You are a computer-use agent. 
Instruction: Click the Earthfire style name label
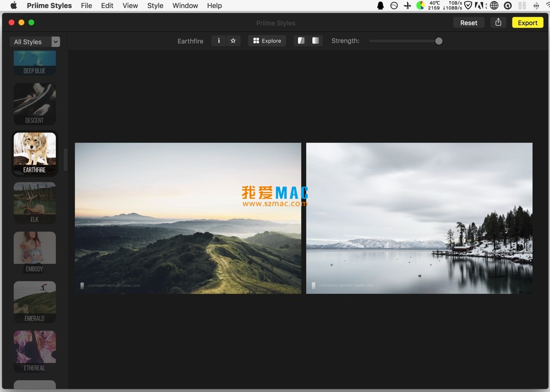pyautogui.click(x=190, y=41)
